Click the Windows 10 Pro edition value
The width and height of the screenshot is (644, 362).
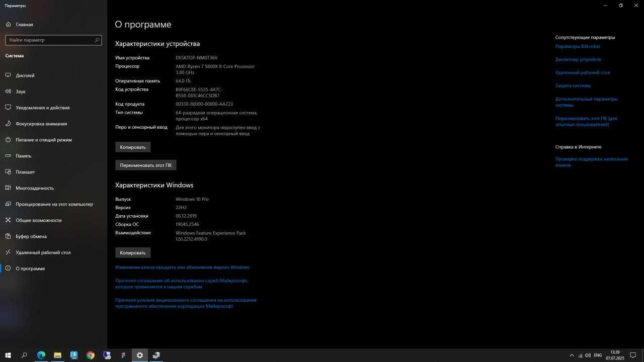pos(192,199)
